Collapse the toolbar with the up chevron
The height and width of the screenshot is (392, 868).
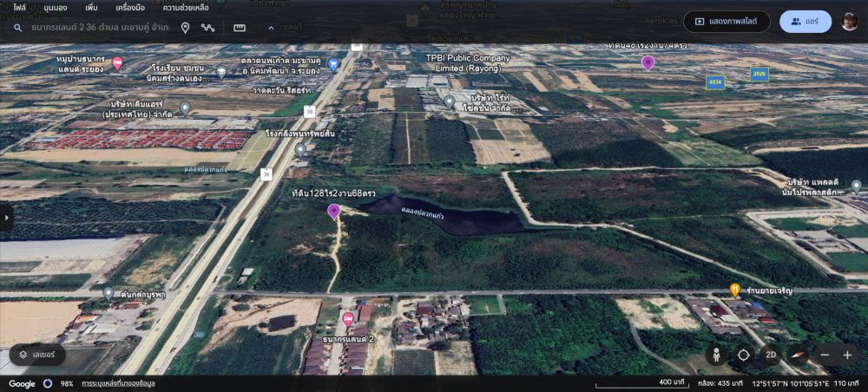click(x=271, y=28)
